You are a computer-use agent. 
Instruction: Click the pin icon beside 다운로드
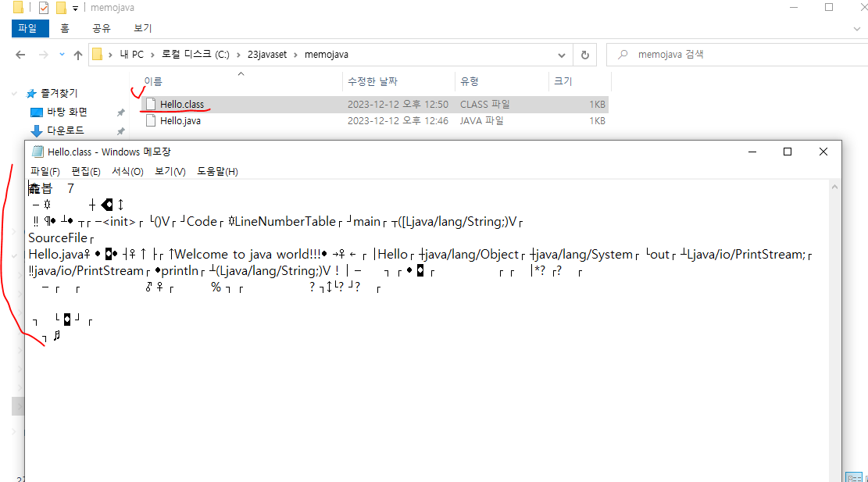[x=120, y=131]
